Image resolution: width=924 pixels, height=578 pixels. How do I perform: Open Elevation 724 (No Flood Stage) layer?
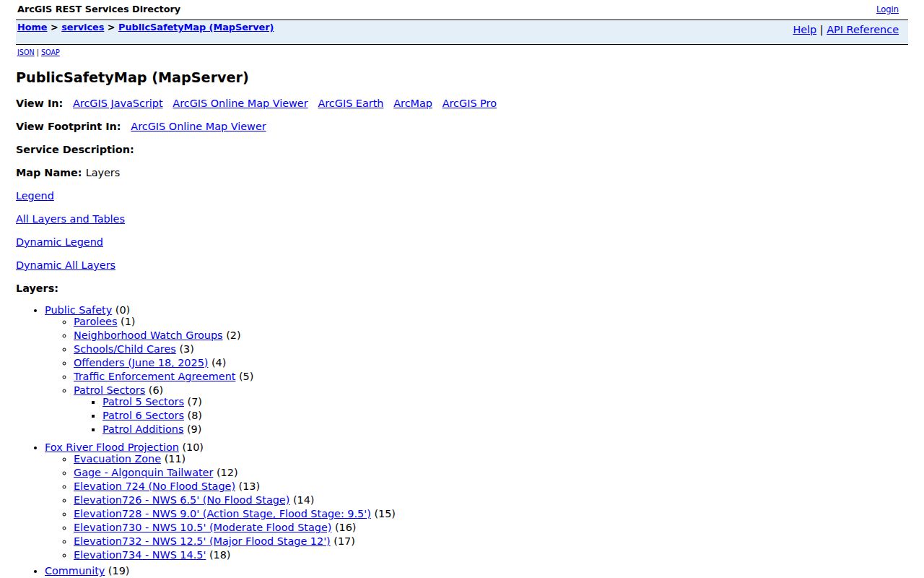[154, 486]
